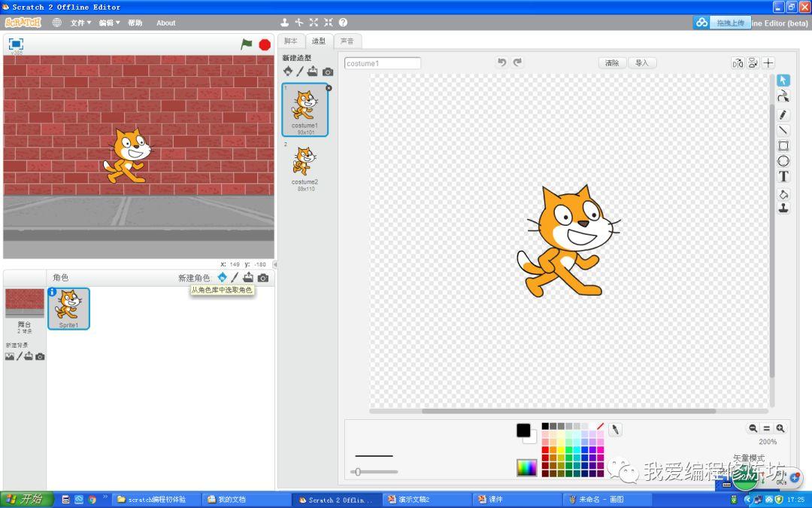The height and width of the screenshot is (508, 812).
Task: Click the 清除 clear button
Action: click(612, 62)
